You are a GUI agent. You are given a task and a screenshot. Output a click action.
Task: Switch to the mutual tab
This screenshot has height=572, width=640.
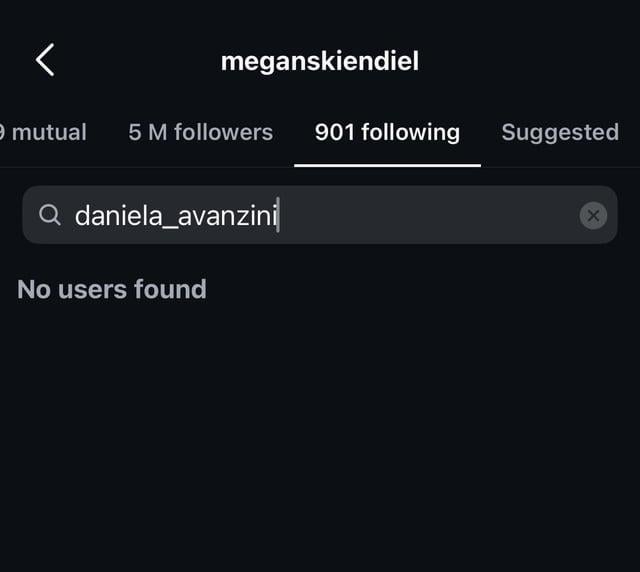[46, 132]
